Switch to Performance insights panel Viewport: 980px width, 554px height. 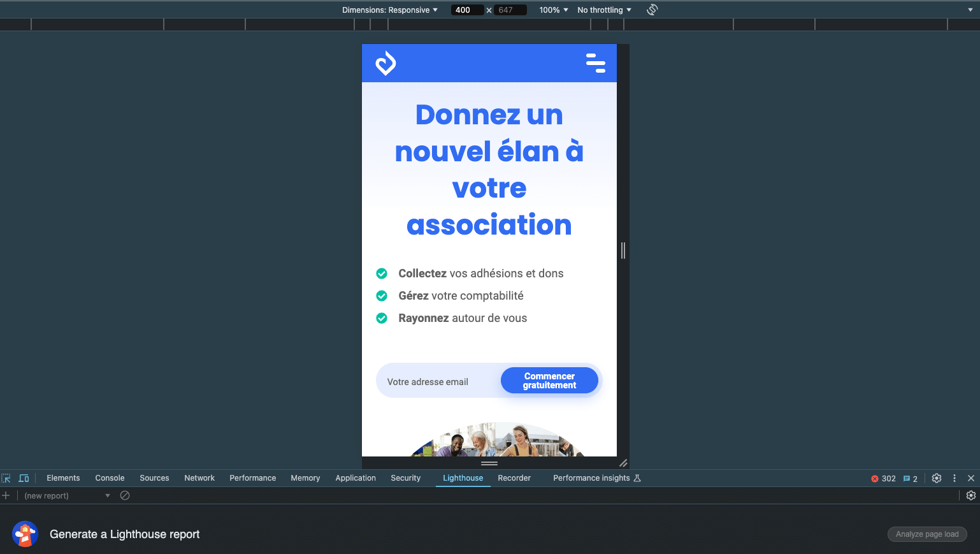point(591,477)
